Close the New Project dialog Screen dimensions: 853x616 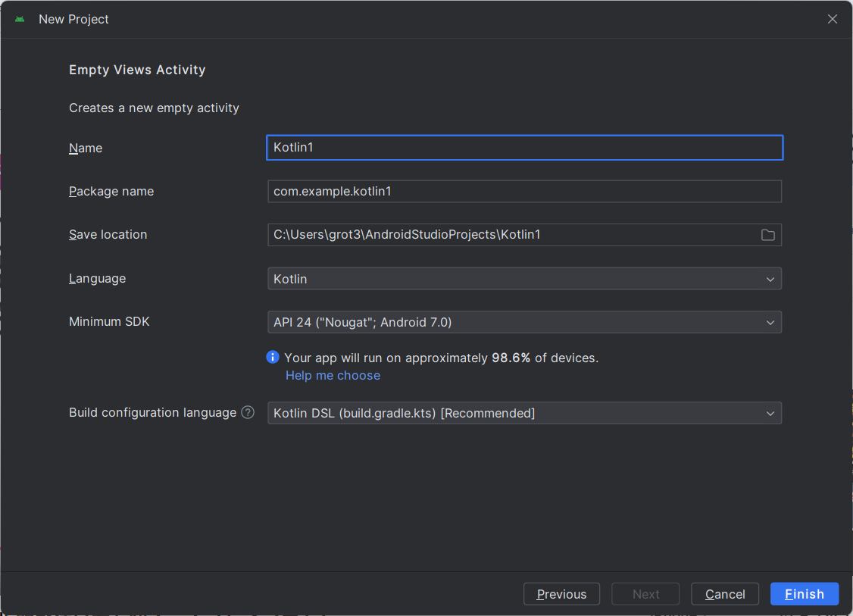point(832,19)
